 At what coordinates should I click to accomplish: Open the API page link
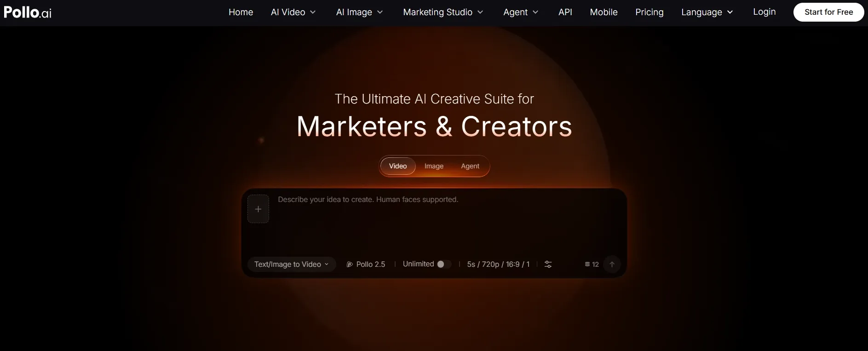[565, 12]
